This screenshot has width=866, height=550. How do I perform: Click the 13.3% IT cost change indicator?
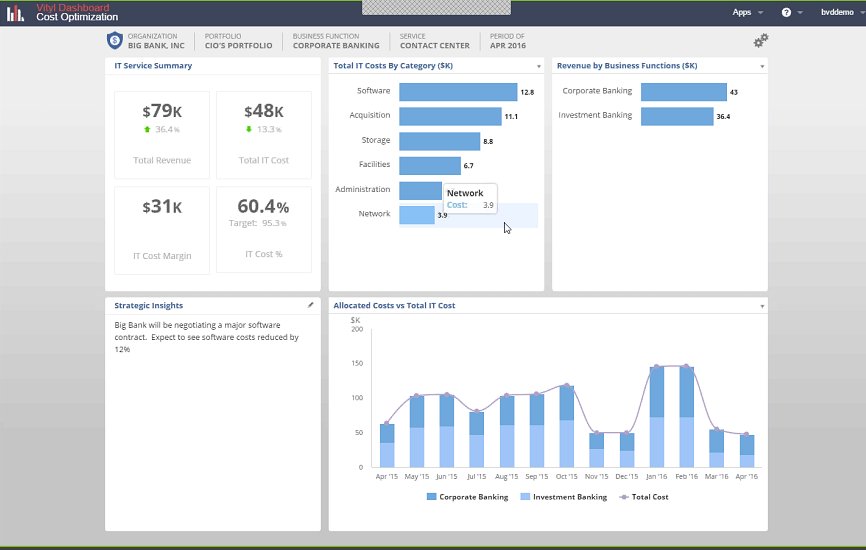(263, 129)
